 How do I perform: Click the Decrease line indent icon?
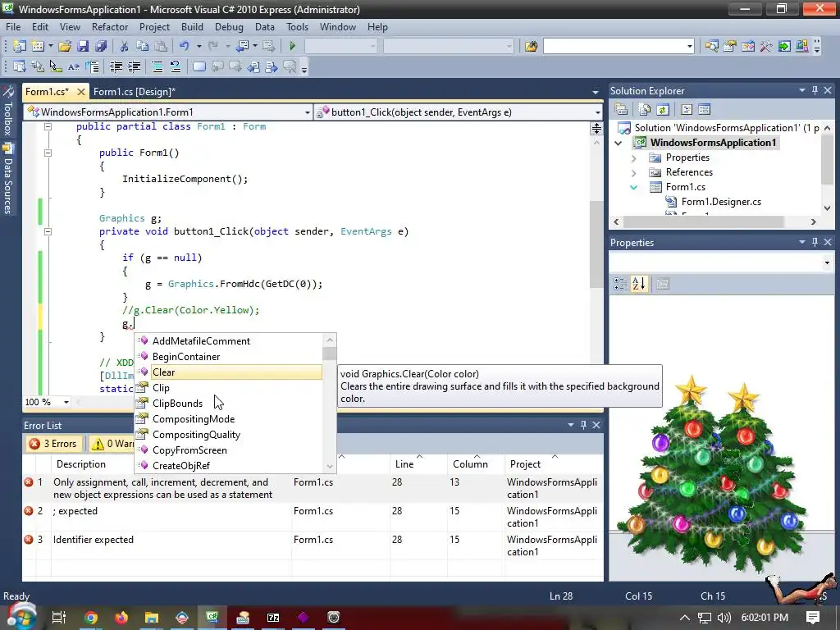tap(116, 67)
